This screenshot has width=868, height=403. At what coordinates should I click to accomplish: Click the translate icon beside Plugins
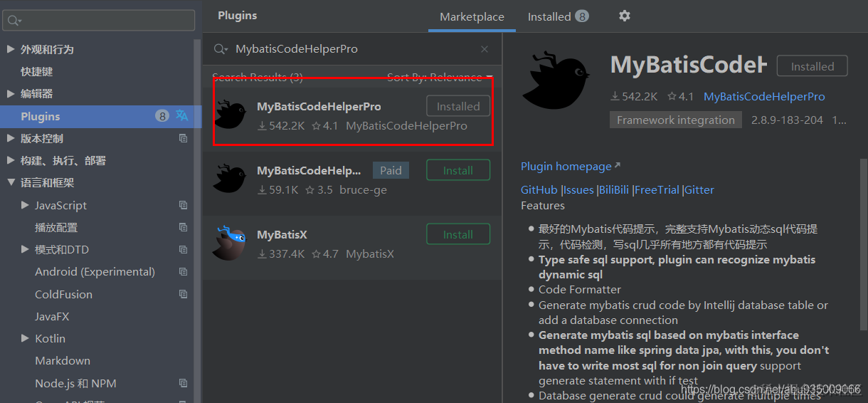[x=182, y=115]
